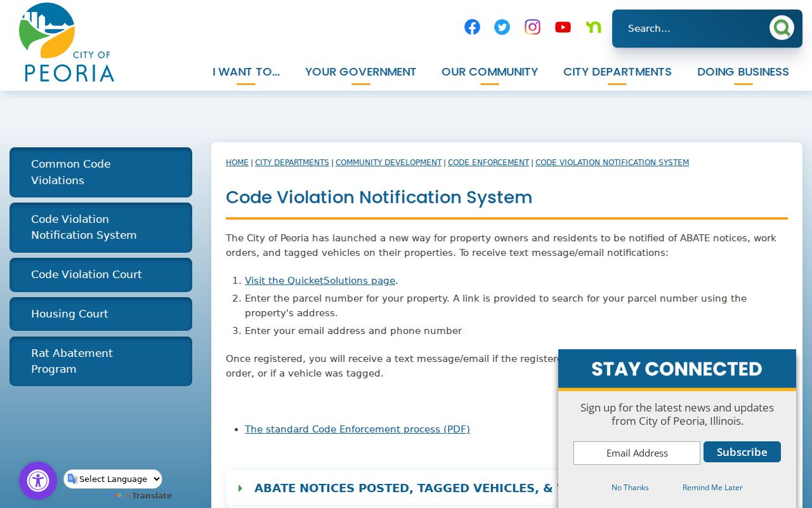Open the Our Community menu
This screenshot has width=812, height=508.
pyautogui.click(x=490, y=72)
